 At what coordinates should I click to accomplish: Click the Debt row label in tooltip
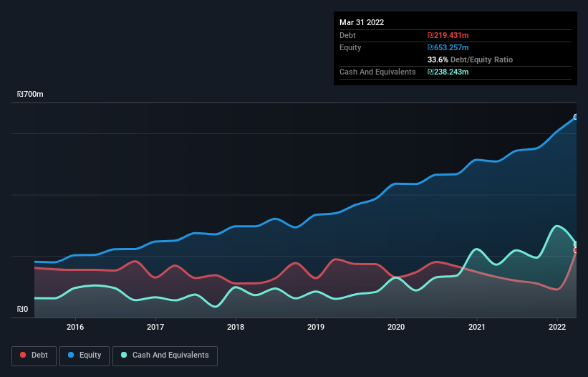347,35
